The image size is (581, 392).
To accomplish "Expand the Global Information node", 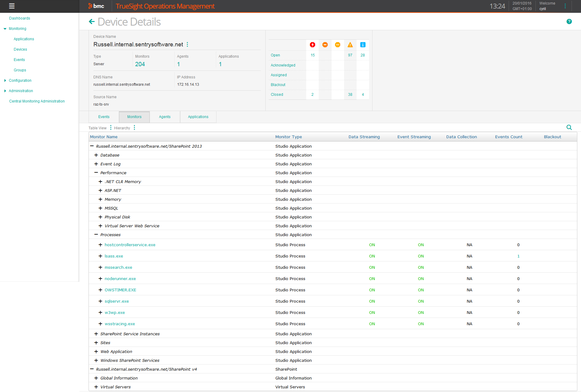I will coord(96,378).
